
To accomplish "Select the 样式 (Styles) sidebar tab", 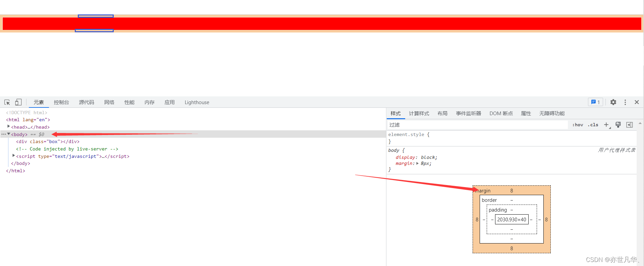I will coord(395,114).
